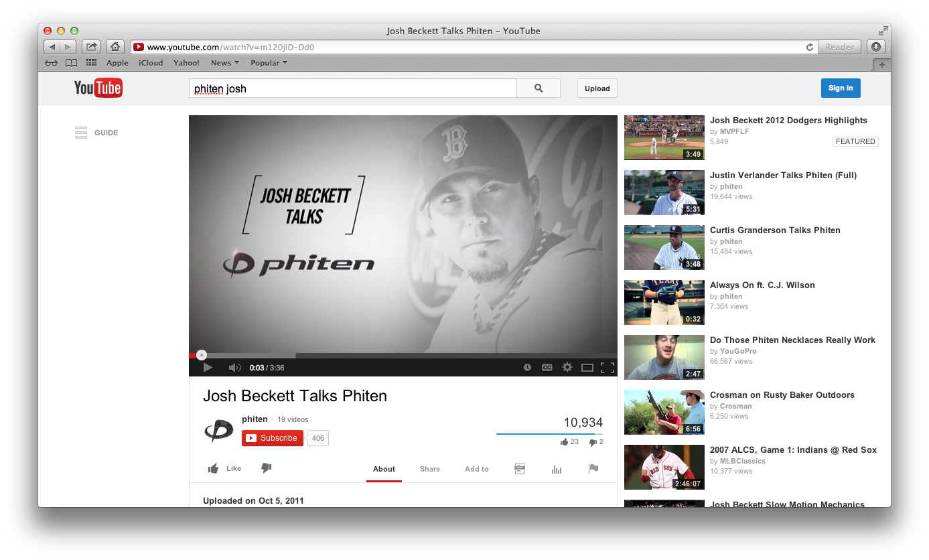
Task: Toggle closed captions with the CC button
Action: point(547,367)
